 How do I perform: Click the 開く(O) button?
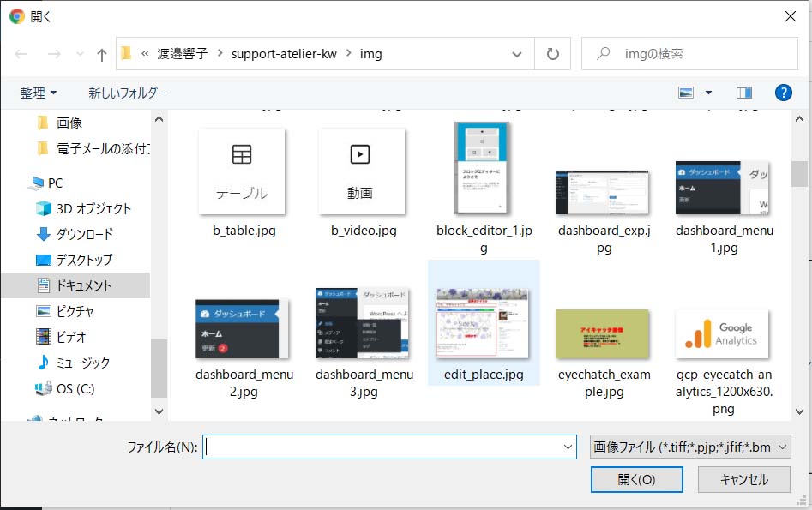(636, 479)
